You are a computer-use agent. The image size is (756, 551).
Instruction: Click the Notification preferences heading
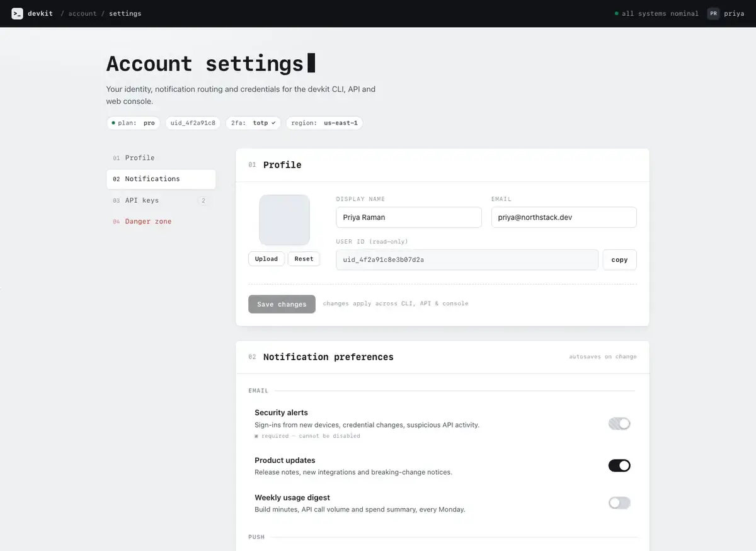tap(328, 357)
